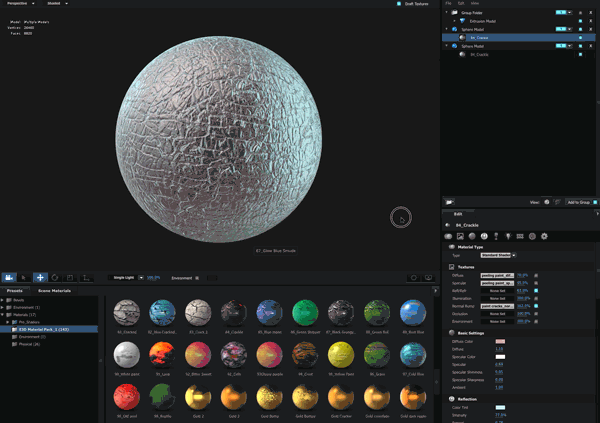The image size is (600, 423).
Task: Select the arrow pointer tool
Action: [x=25, y=277]
